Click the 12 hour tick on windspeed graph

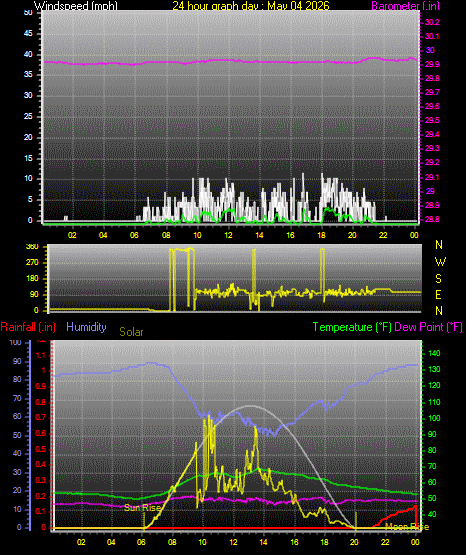click(229, 235)
